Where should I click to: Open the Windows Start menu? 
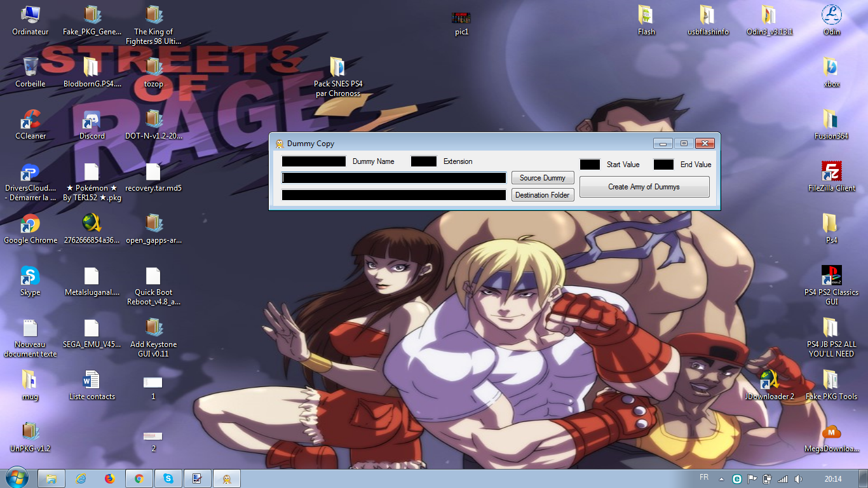pos(16,478)
